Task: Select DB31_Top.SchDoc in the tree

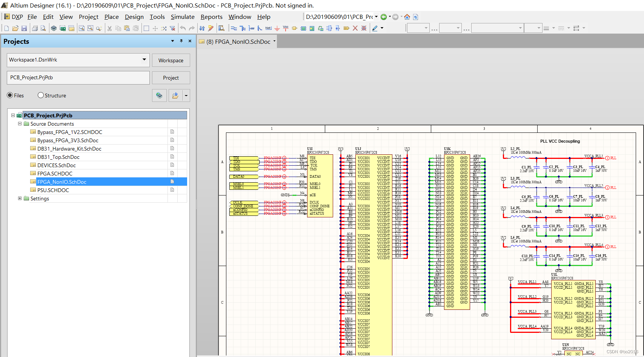Action: coord(58,157)
